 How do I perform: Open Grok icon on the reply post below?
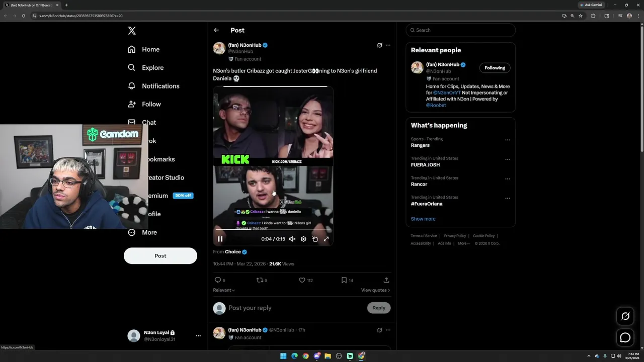pos(379,330)
